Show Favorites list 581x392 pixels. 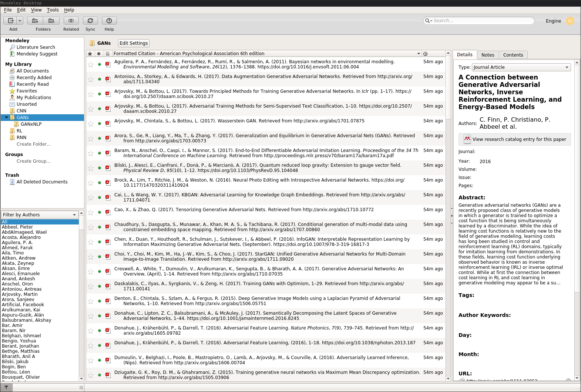click(27, 91)
